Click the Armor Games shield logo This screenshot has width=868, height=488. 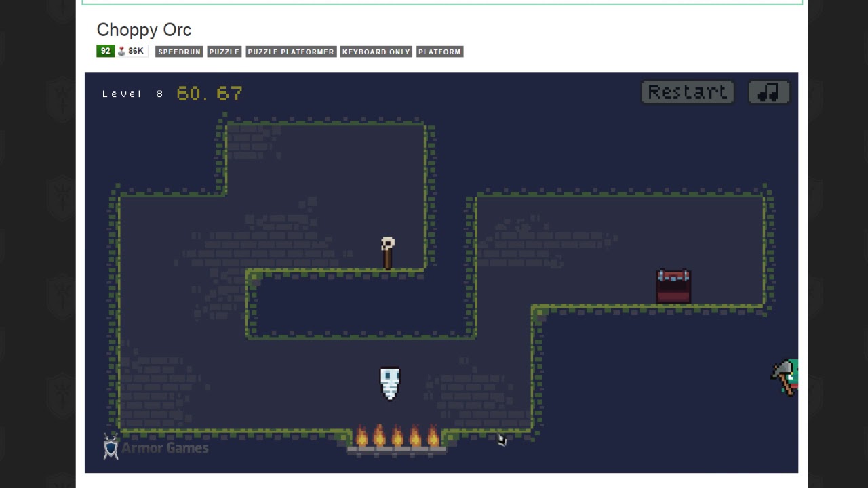point(111,447)
